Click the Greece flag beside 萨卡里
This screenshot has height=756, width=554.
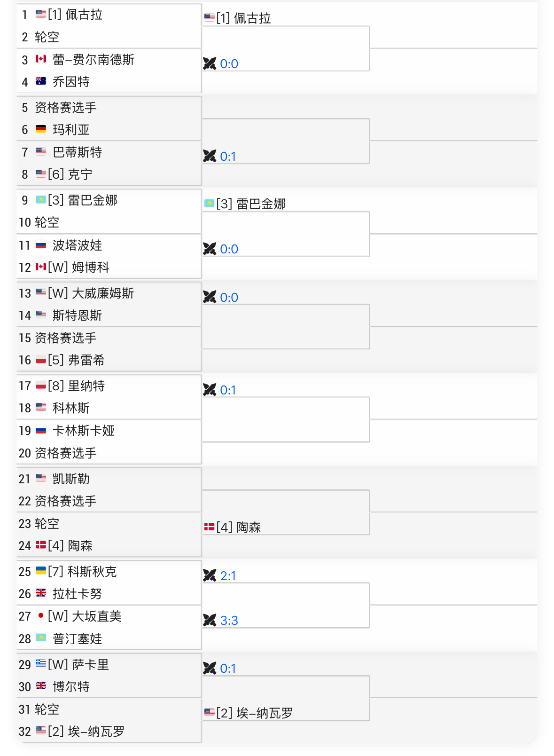(41, 664)
